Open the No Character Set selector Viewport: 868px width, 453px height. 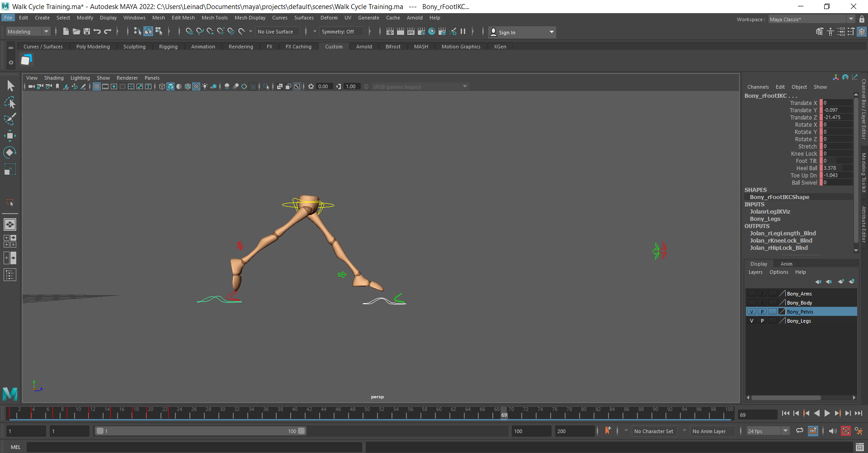click(x=654, y=431)
